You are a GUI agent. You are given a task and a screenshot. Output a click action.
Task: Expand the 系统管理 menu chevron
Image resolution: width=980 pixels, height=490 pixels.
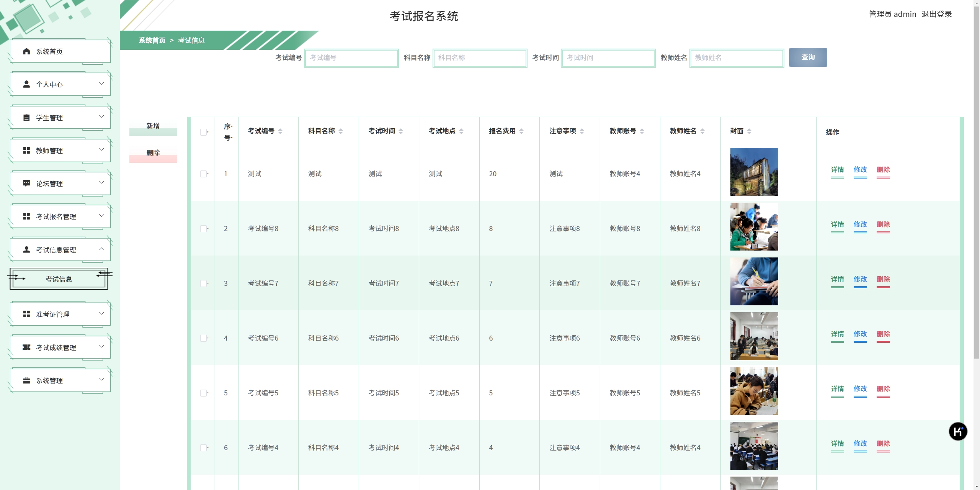coord(101,379)
